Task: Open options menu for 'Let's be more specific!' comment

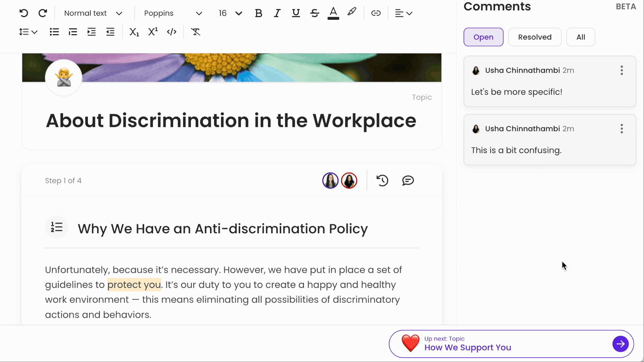Action: 622,70
